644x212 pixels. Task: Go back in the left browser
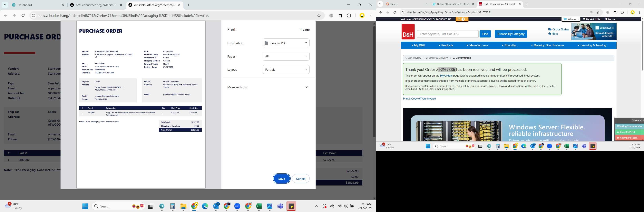5,16
